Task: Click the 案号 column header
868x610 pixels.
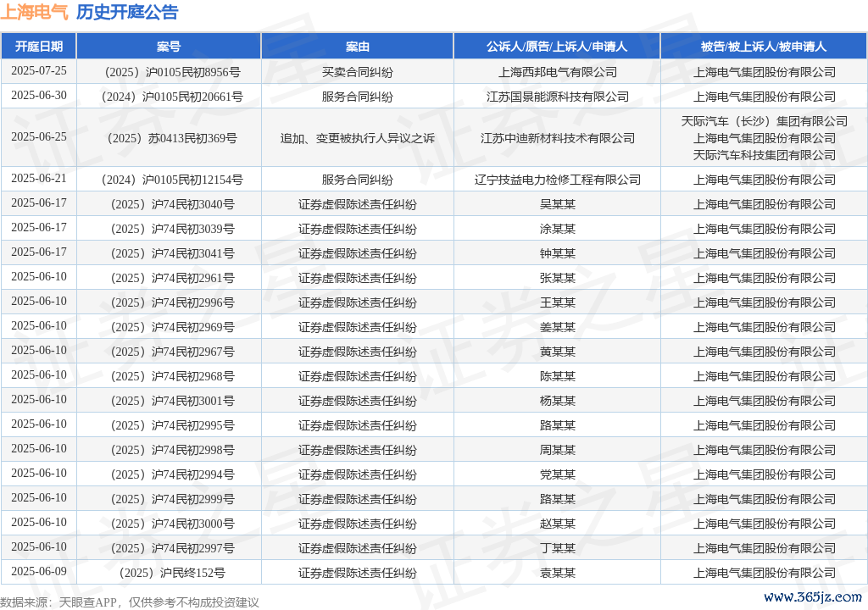Action: (x=169, y=47)
